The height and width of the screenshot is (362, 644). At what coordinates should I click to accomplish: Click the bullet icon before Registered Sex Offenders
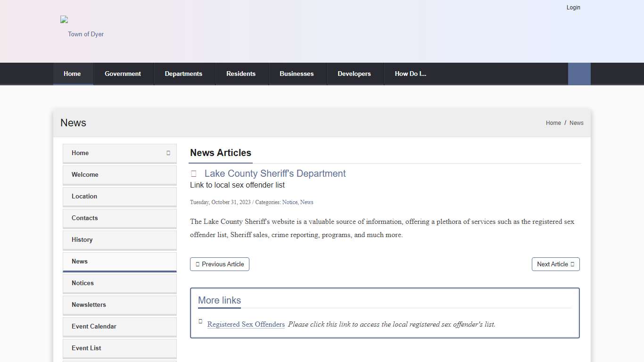(x=200, y=321)
